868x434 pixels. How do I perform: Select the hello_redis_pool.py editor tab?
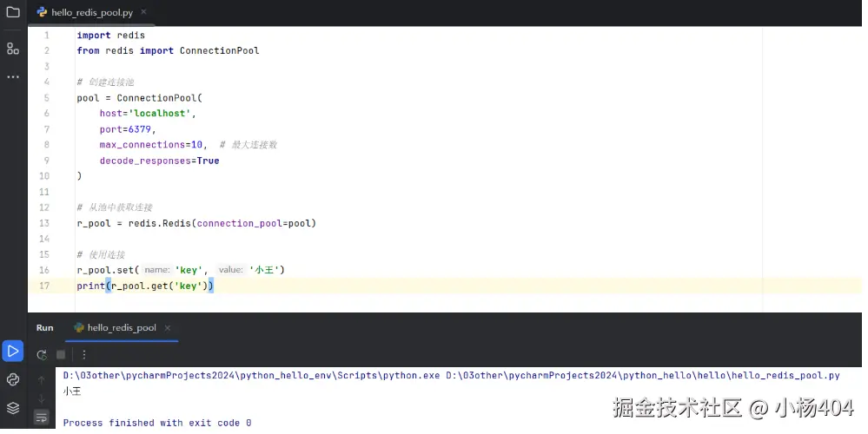(x=86, y=12)
